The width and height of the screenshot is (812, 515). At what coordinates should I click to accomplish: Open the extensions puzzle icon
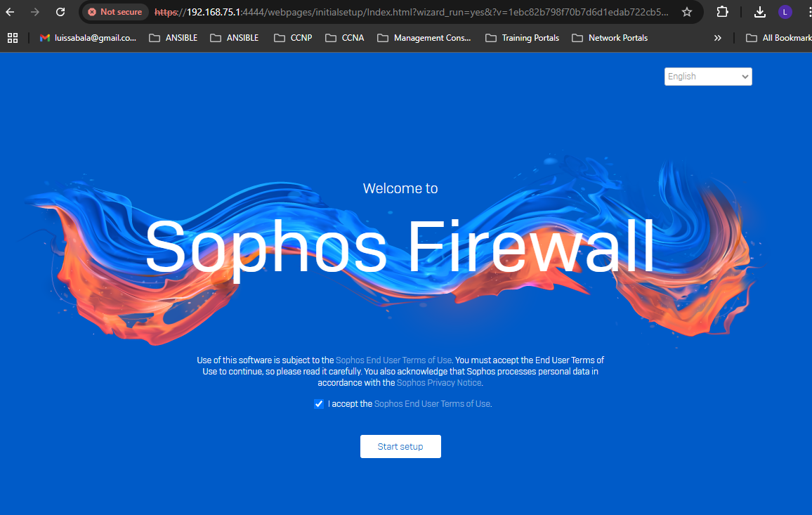[x=722, y=12]
